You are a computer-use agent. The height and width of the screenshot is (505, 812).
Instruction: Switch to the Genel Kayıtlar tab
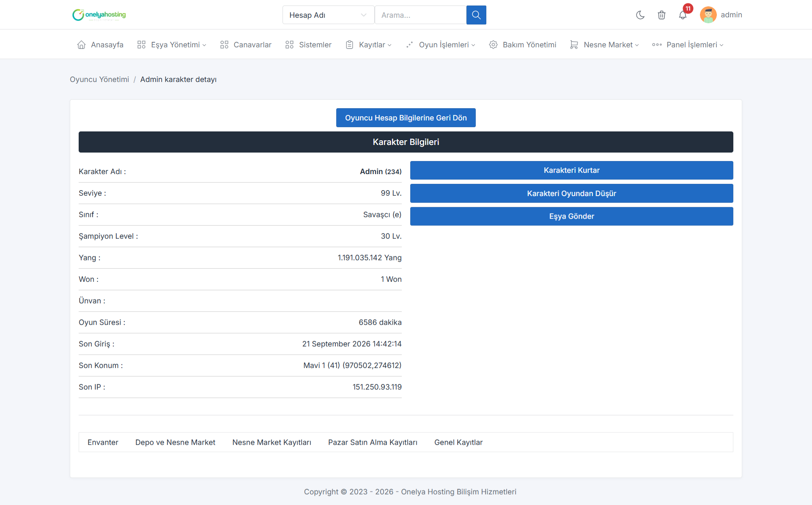click(x=458, y=442)
